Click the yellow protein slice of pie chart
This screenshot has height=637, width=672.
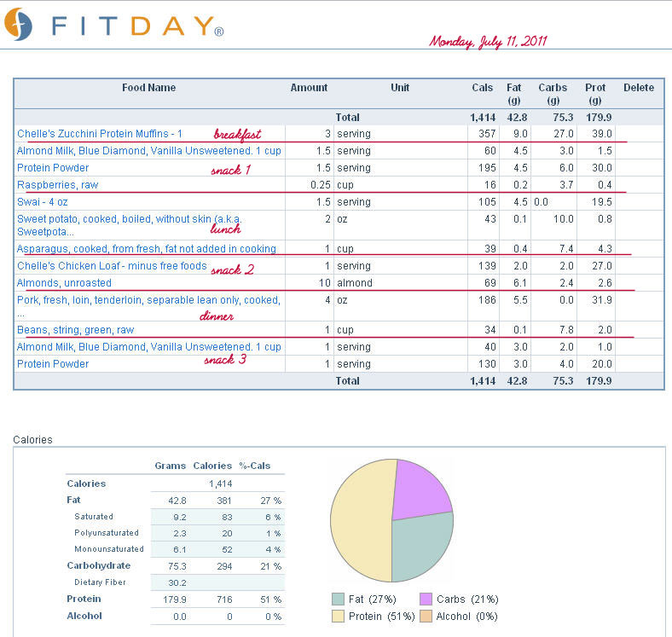click(x=360, y=521)
